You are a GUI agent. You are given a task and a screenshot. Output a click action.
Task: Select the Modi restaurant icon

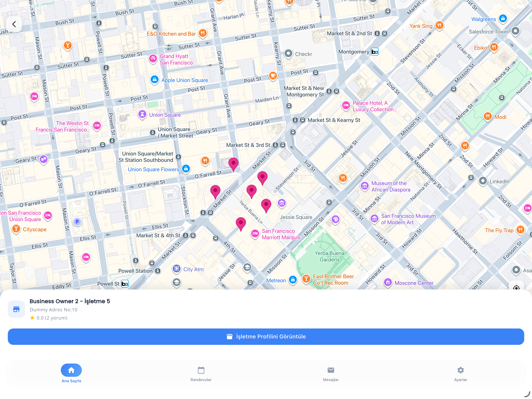[488, 117]
